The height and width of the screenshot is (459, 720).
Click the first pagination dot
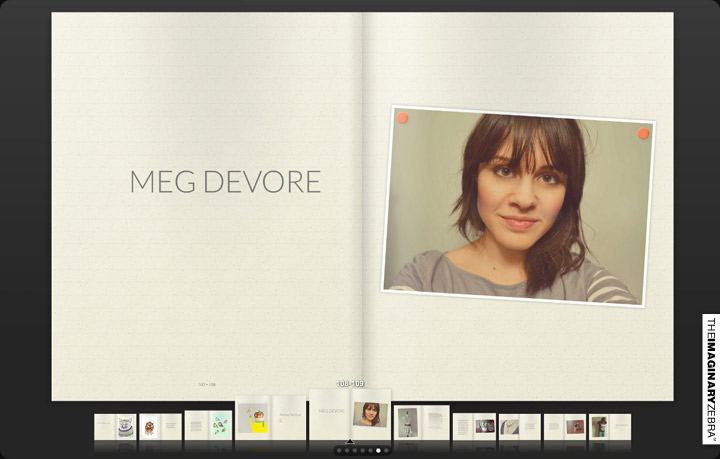pos(339,451)
